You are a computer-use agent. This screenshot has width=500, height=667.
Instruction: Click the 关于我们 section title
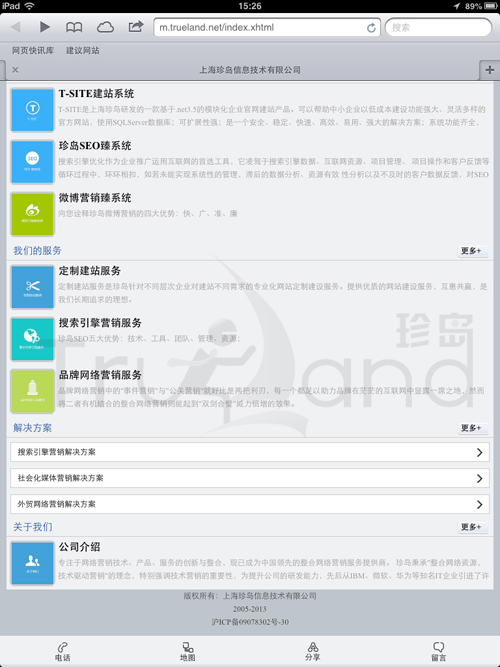(33, 527)
